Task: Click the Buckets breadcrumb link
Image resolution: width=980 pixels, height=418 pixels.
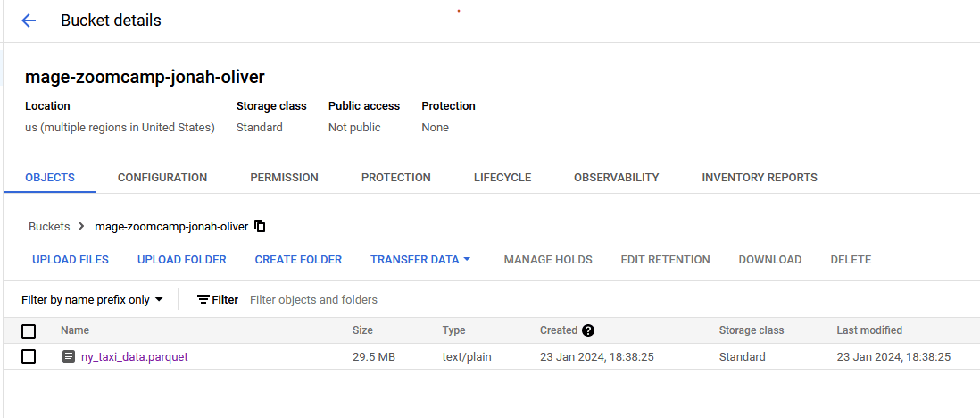Action: point(49,227)
